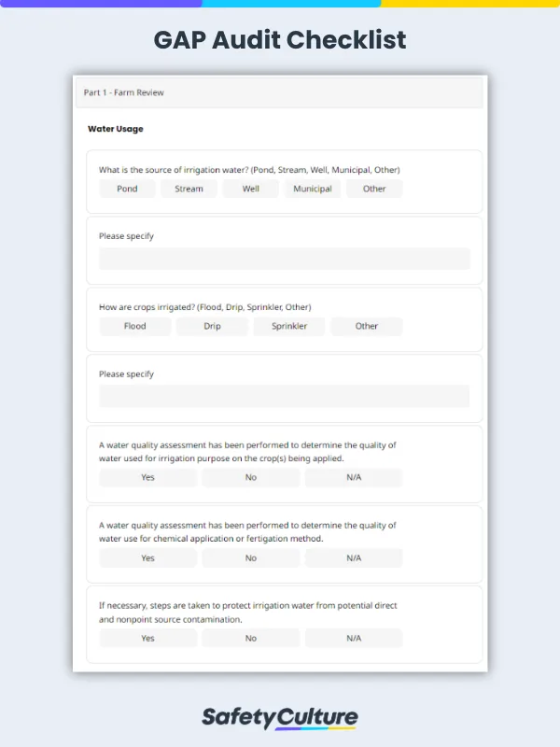
Task: Select Flood as the crop irrigation method
Action: pyautogui.click(x=134, y=326)
